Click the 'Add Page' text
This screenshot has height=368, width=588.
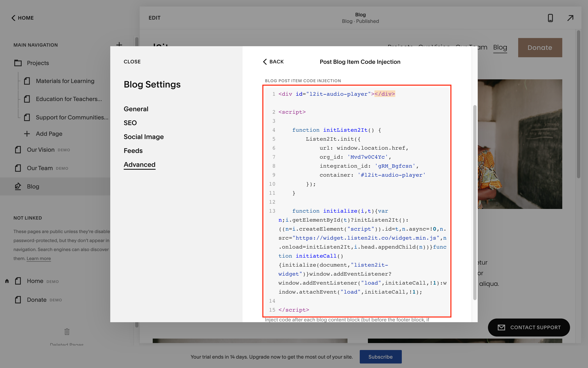49,134
